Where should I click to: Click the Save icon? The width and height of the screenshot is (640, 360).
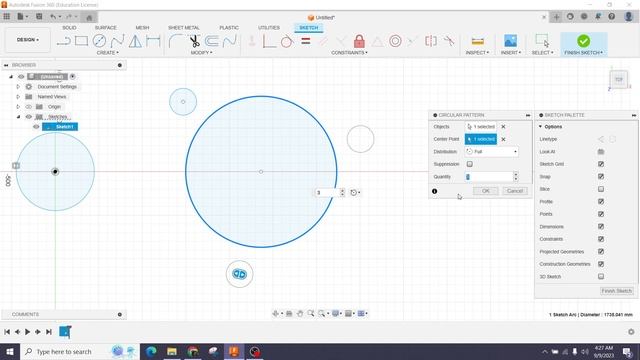click(39, 17)
